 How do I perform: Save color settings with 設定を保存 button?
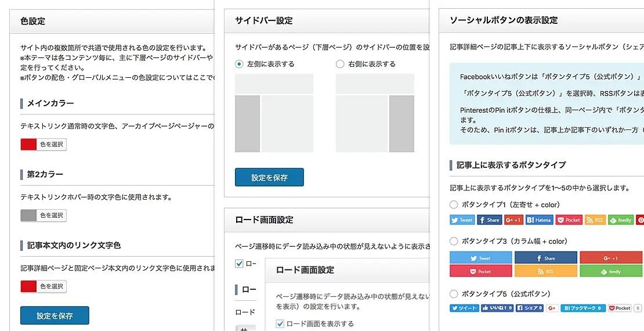(x=55, y=316)
